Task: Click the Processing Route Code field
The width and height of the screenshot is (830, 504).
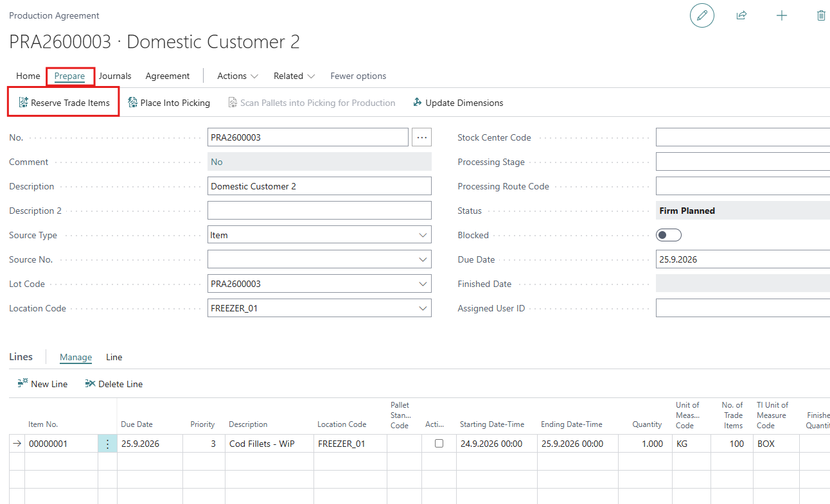Action: coord(743,186)
